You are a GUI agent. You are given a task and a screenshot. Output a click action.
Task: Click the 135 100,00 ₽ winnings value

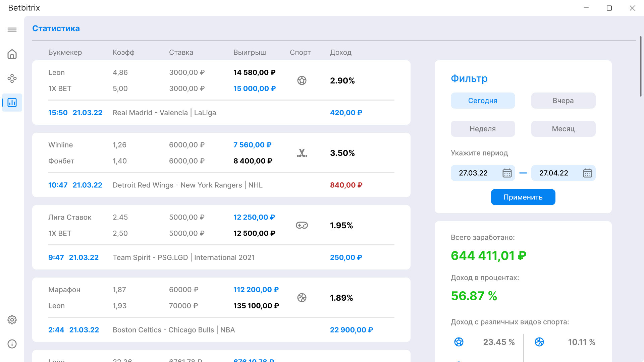click(256, 306)
